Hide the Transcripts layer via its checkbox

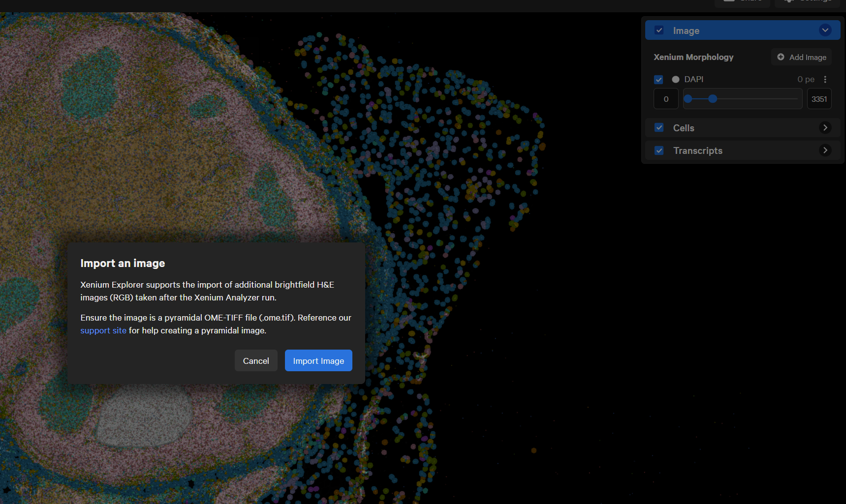[x=659, y=150]
